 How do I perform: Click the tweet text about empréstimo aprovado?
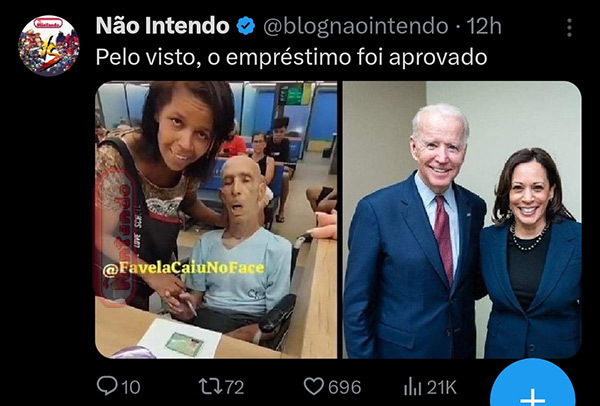291,58
